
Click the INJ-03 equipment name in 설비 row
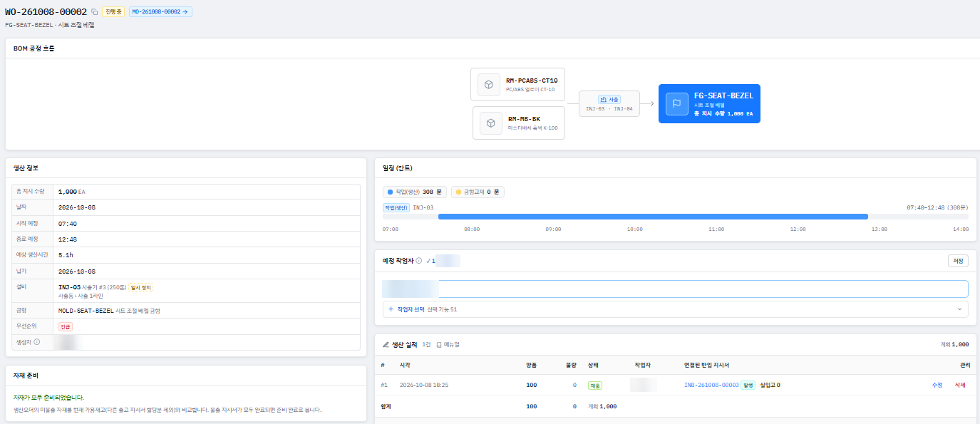(x=69, y=287)
